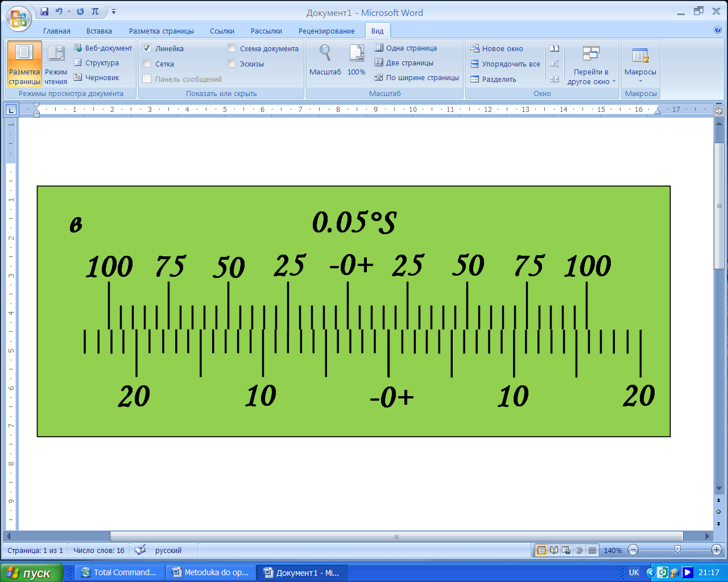Expand the undo history dropdown arrow
The height and width of the screenshot is (582, 728).
69,11
